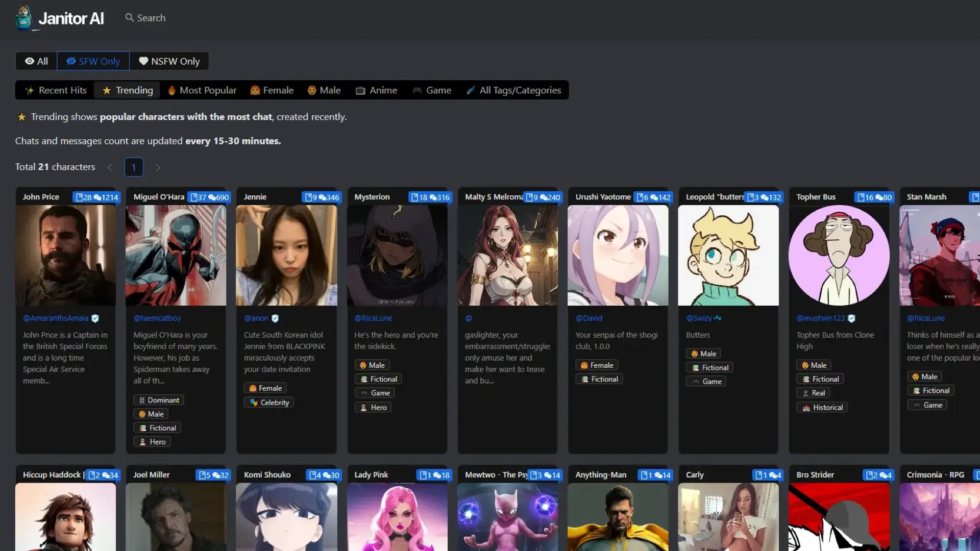Switch to NSFW Only filter
This screenshot has width=980, height=551.
coord(169,61)
